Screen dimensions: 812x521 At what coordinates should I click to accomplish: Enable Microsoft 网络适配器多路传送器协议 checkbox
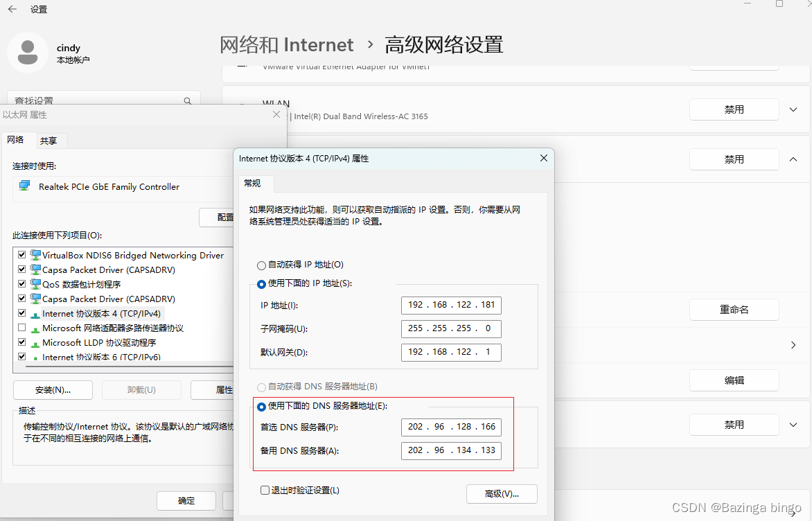coord(22,328)
